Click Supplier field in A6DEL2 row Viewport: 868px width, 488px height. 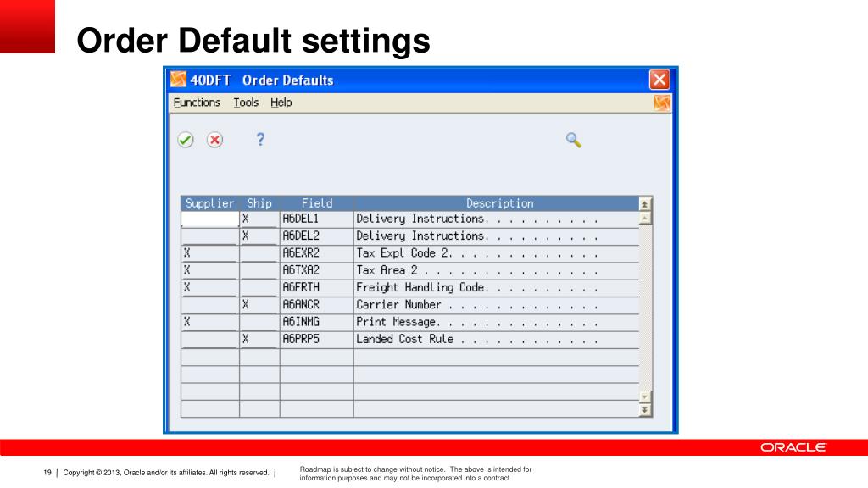coord(210,236)
